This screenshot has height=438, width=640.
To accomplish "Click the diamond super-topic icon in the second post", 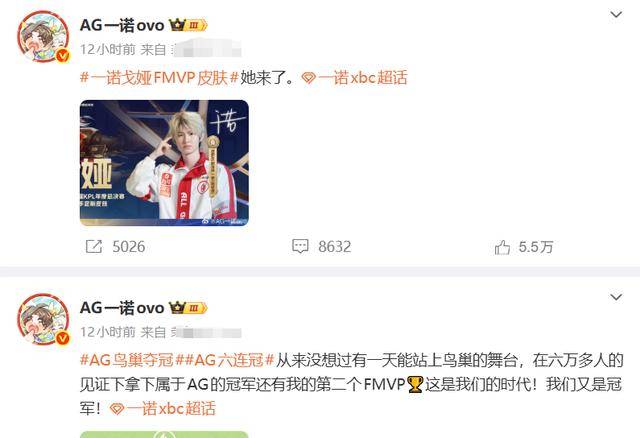I will click(x=117, y=408).
